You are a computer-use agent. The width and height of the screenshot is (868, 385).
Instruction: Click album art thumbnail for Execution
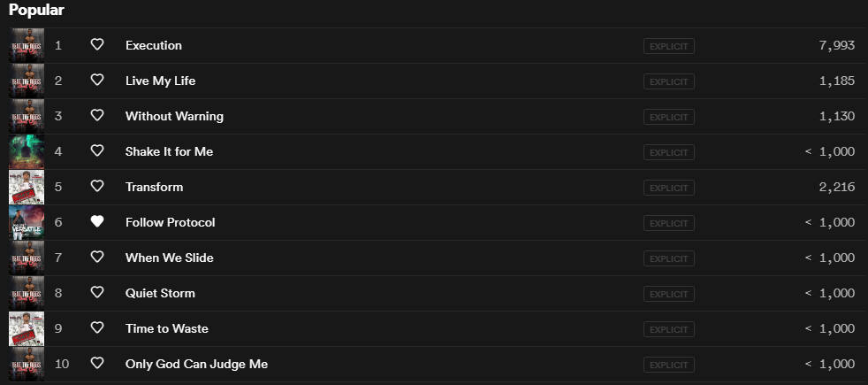pos(27,45)
